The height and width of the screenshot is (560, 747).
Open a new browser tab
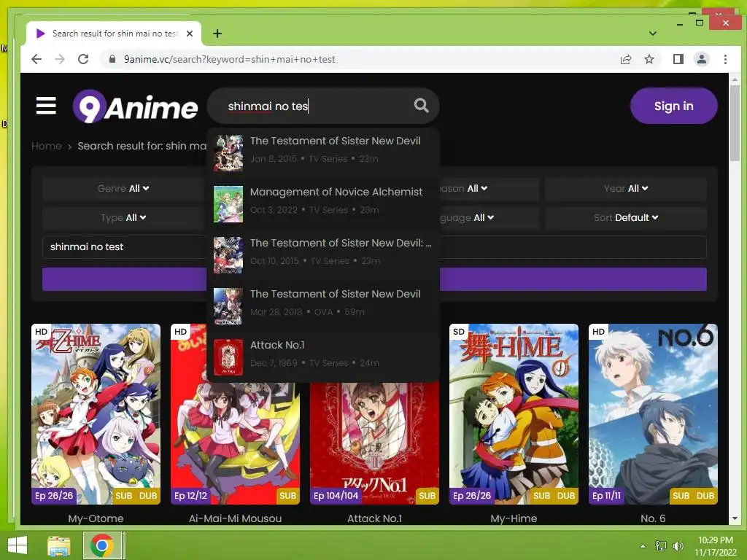(x=217, y=34)
